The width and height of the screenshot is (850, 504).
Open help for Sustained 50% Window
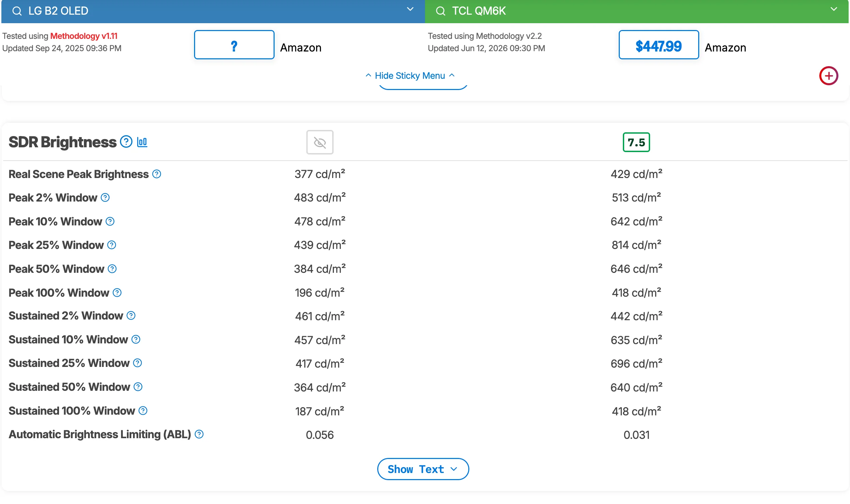[x=138, y=387]
